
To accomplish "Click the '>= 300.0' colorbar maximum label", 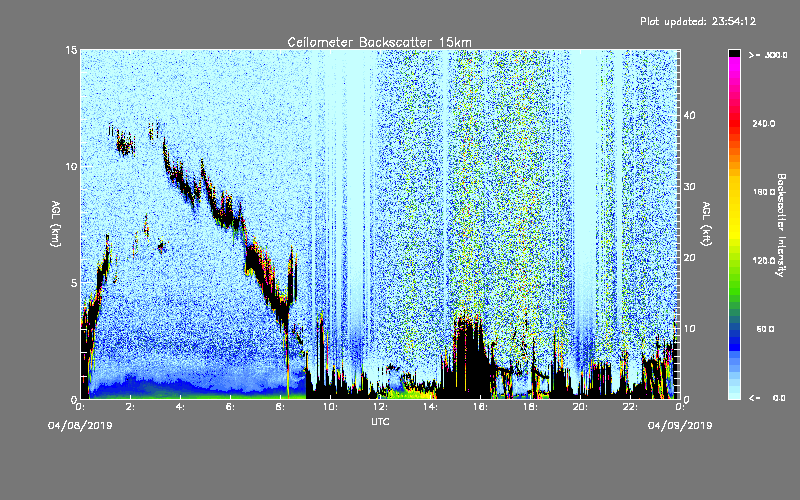I will pyautogui.click(x=768, y=55).
